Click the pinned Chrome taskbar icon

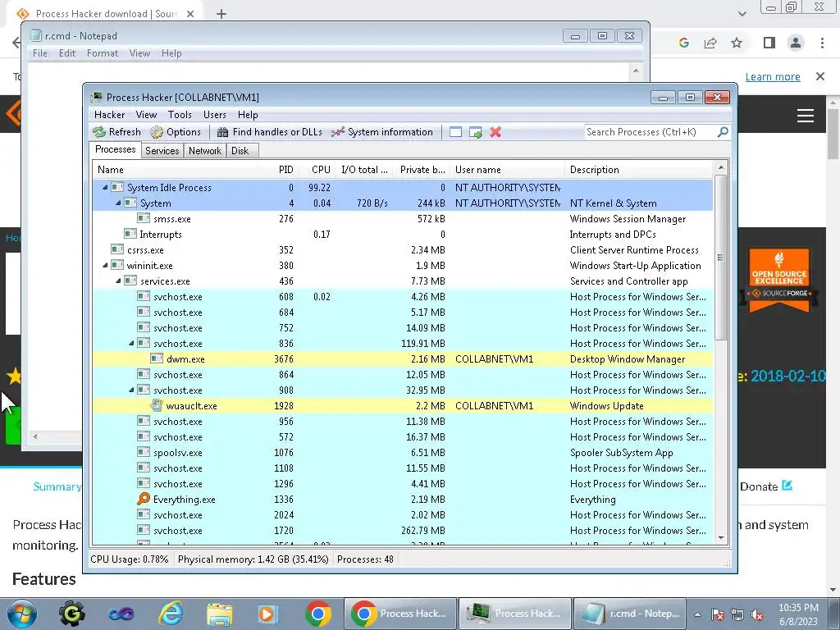317,614
